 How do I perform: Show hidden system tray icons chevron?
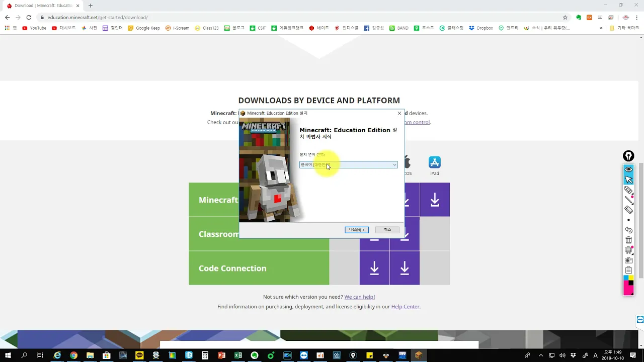click(541, 355)
